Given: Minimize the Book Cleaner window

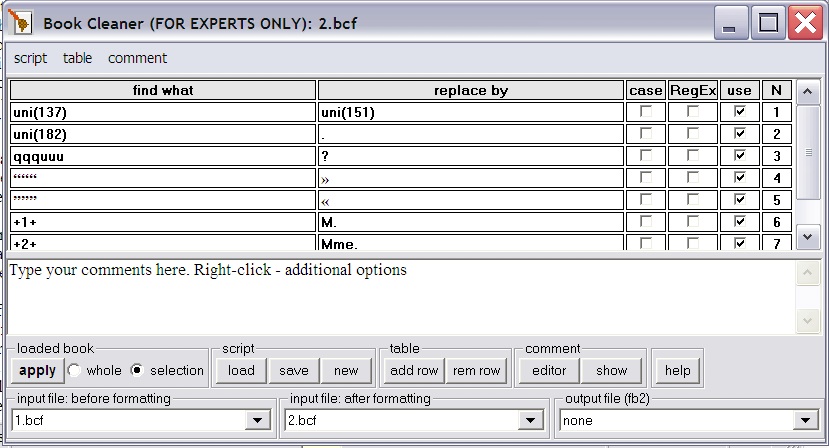Looking at the screenshot, I should click(x=736, y=22).
